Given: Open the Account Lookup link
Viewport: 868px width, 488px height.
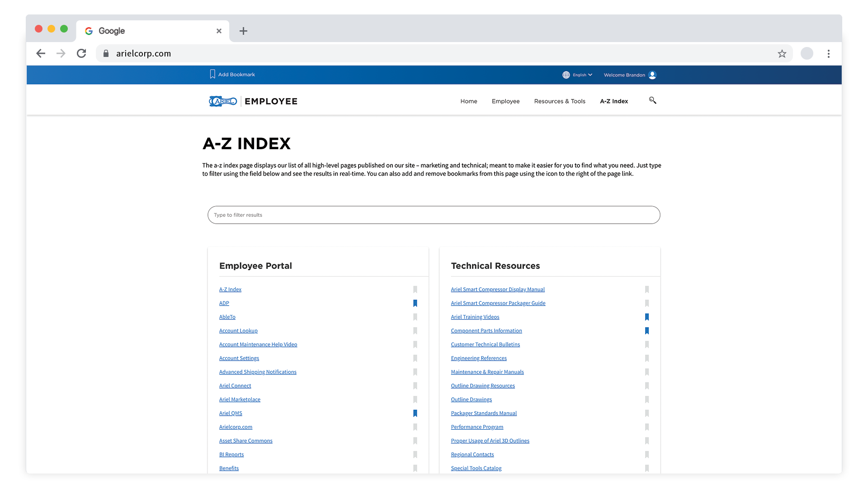Looking at the screenshot, I should (x=238, y=331).
